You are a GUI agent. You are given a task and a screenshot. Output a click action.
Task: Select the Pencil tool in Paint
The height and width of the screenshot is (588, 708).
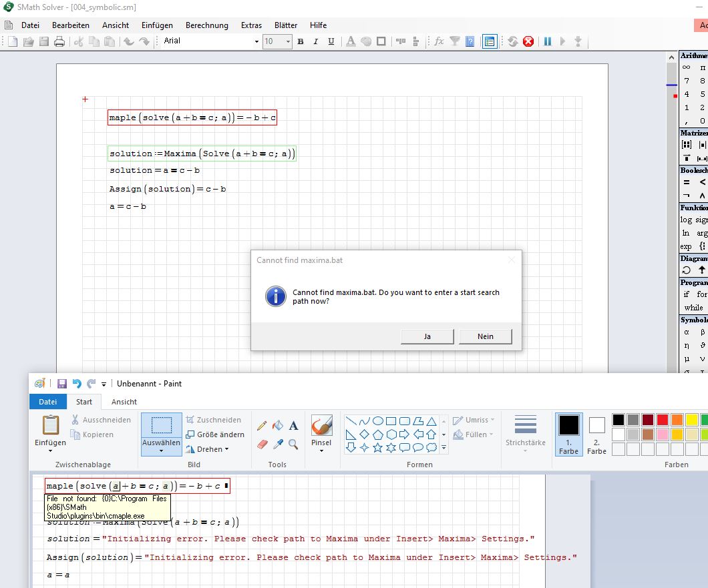click(262, 425)
